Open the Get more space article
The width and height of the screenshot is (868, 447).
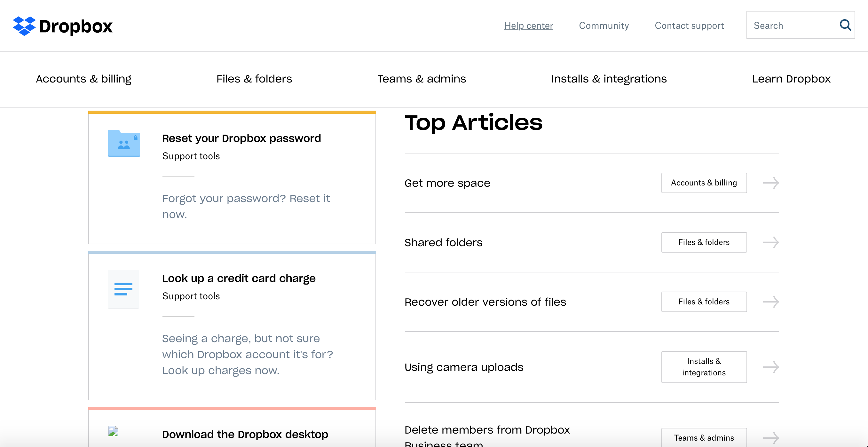tap(447, 183)
